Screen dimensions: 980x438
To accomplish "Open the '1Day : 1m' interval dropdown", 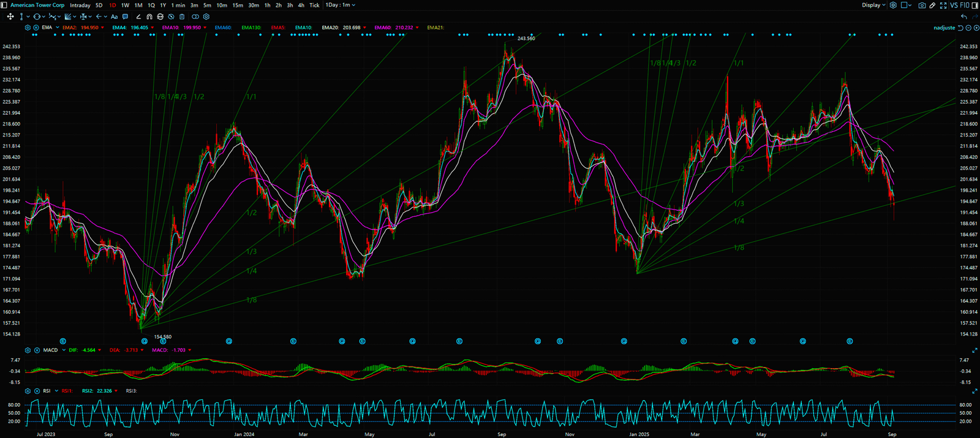I will pos(340,5).
